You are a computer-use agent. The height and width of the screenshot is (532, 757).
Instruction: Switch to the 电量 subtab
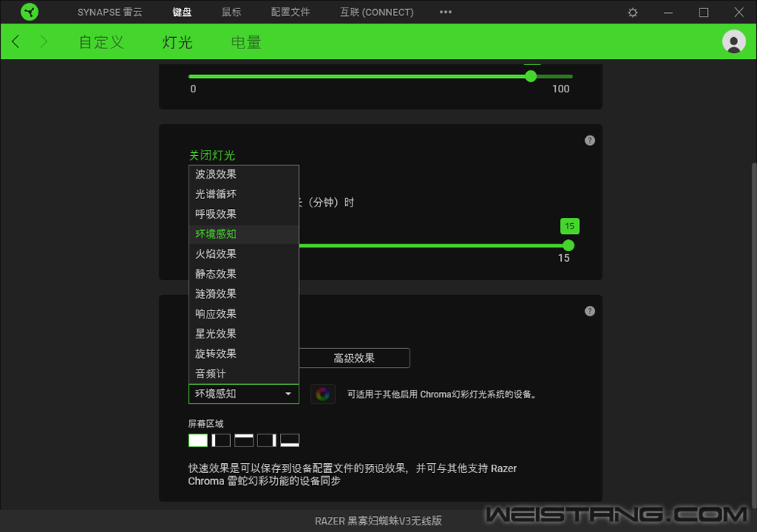(x=246, y=42)
